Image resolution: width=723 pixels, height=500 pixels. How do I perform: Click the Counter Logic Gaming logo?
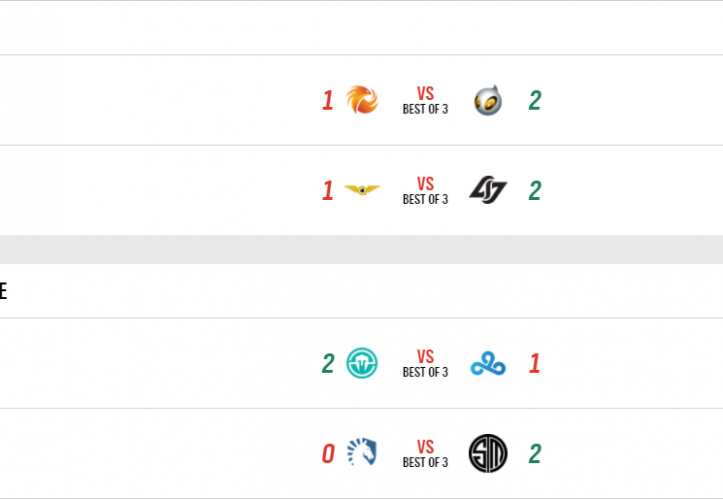coord(488,190)
